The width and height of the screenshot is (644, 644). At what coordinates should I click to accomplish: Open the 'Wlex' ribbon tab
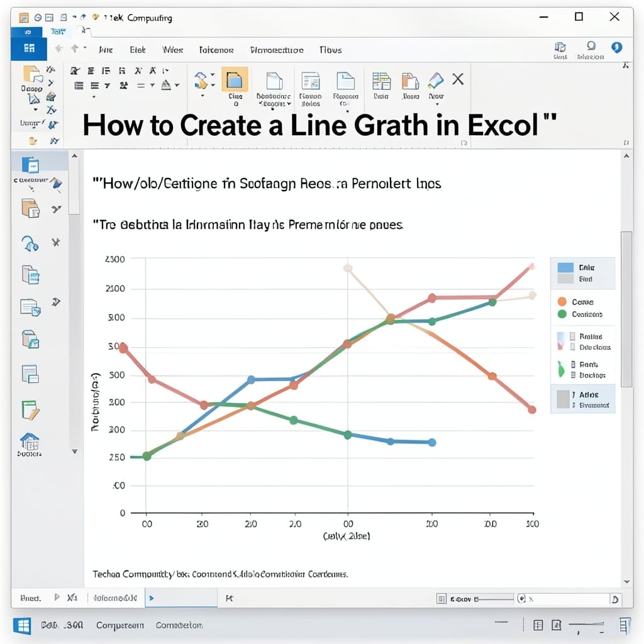click(172, 50)
